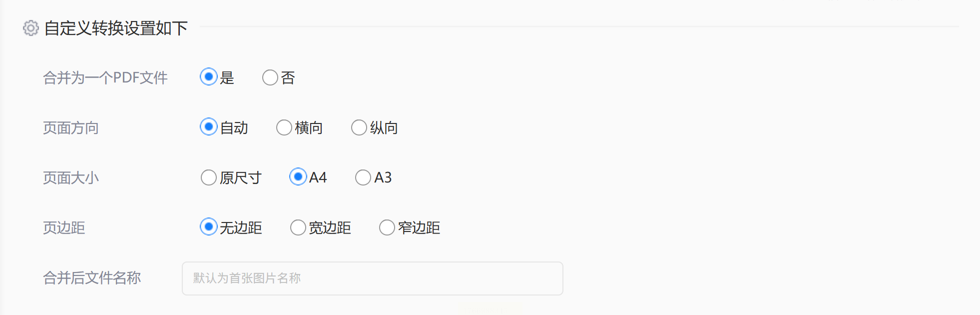Viewport: 980px width, 315px height.
Task: Click the 合并后文件名称 label text
Action: tap(92, 278)
